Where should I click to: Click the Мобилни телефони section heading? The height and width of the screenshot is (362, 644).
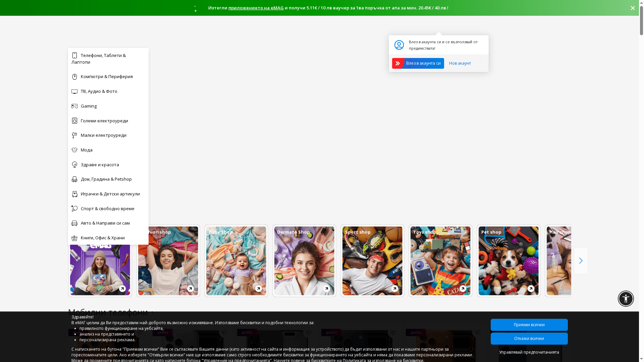[x=108, y=312]
